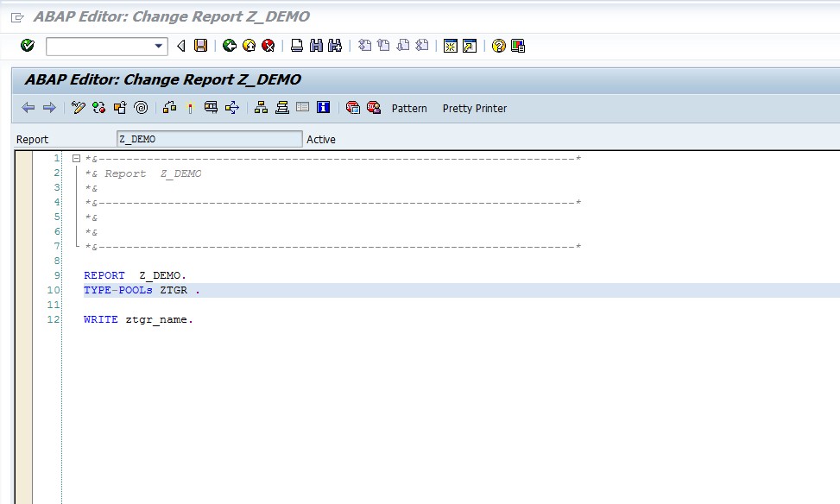Open the Find dialog with the binoculars icon

315,46
